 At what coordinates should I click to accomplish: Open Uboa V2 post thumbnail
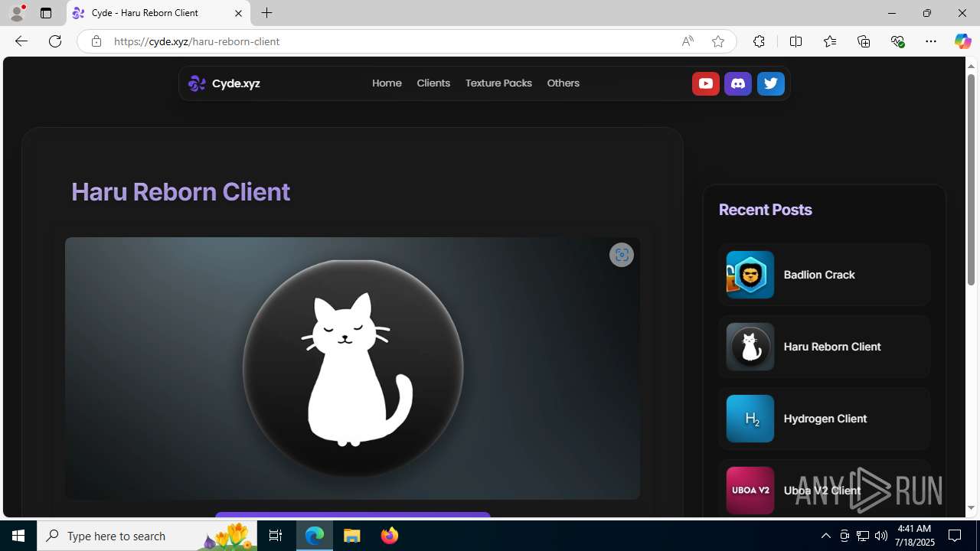point(750,491)
